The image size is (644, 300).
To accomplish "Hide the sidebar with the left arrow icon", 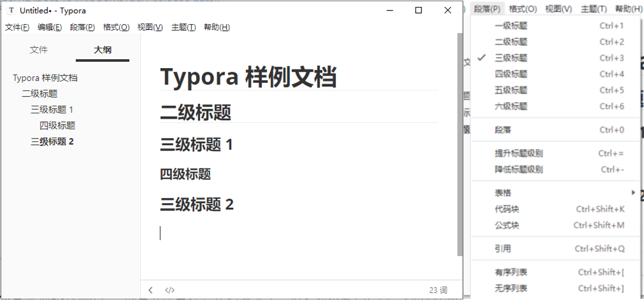I will (150, 290).
